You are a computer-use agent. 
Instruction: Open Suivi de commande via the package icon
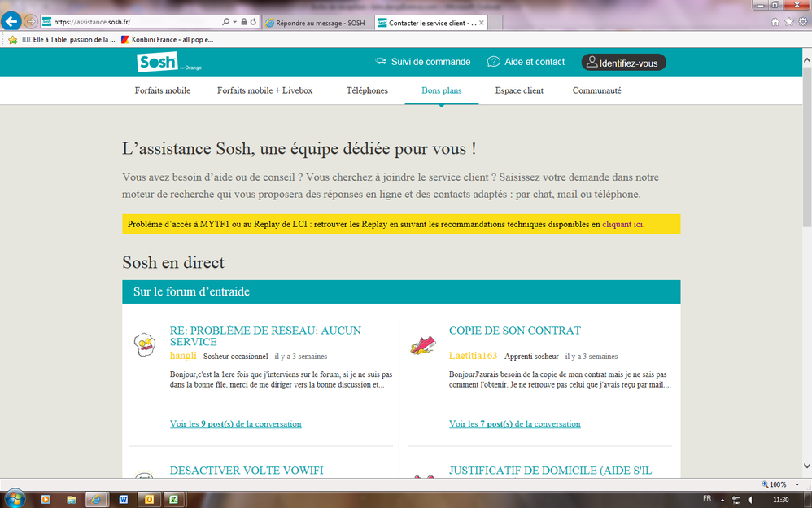coord(381,61)
